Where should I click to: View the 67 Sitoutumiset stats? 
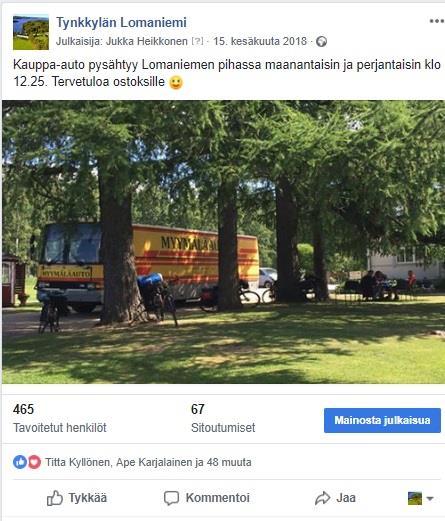point(223,418)
